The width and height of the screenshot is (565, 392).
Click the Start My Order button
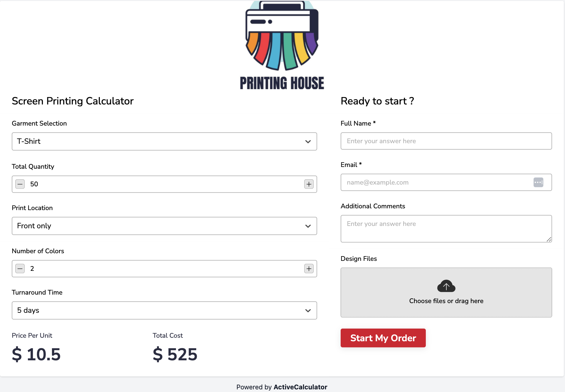coord(383,338)
